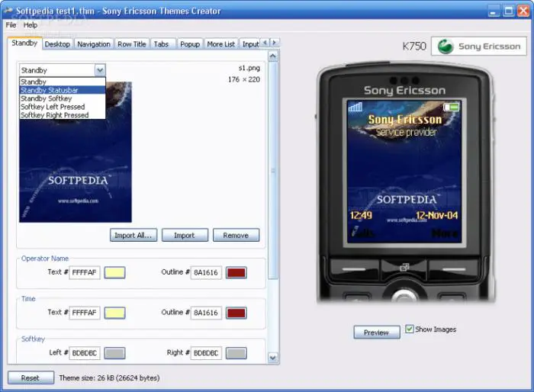
Task: Click the Remove button
Action: click(236, 236)
